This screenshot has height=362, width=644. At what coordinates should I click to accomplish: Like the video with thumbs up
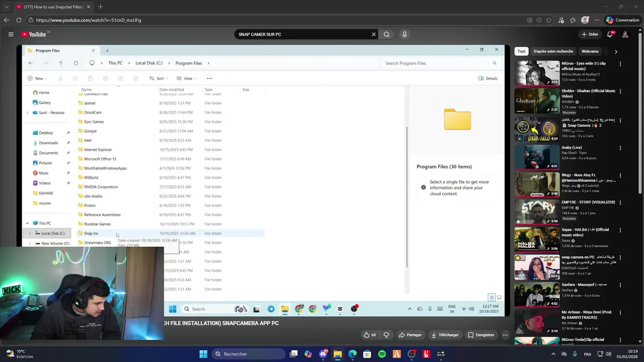pyautogui.click(x=370, y=335)
